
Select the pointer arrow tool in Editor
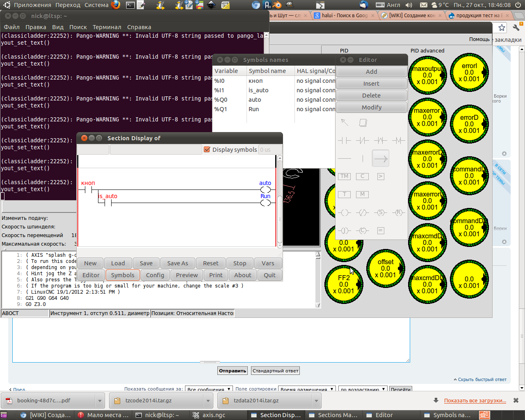point(345,123)
